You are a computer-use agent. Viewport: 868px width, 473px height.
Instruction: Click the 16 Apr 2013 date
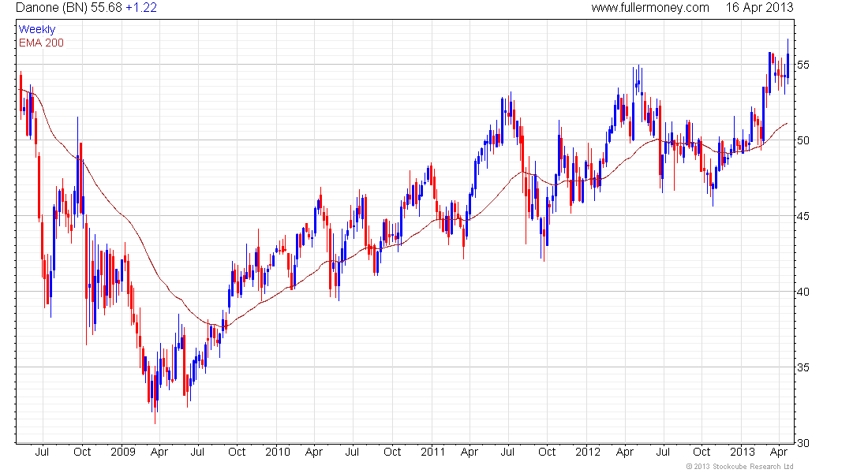click(759, 8)
